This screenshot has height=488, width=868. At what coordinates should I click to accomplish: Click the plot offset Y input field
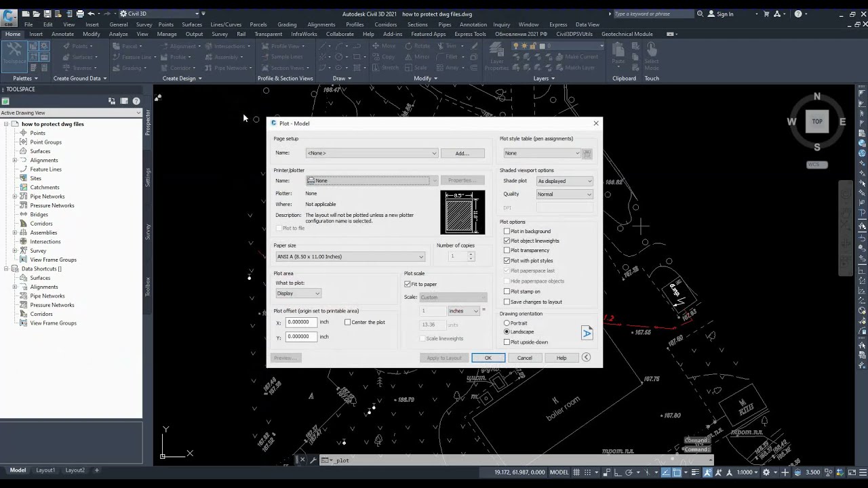[x=301, y=337]
